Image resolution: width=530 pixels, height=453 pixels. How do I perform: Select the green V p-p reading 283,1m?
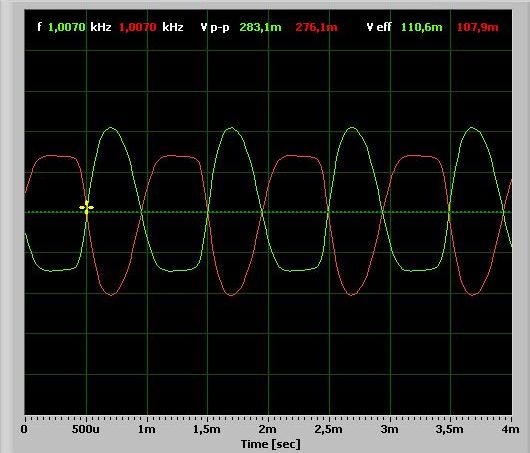[260, 27]
